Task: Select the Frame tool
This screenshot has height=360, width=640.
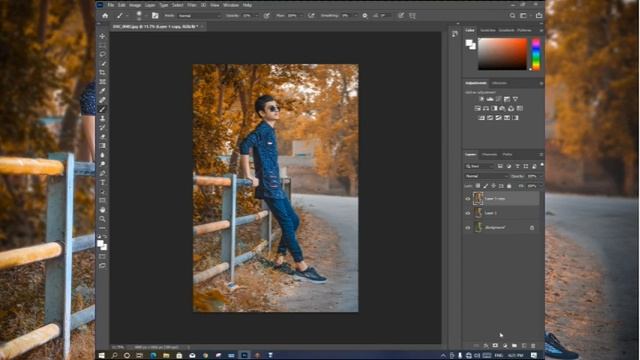Action: pyautogui.click(x=102, y=82)
